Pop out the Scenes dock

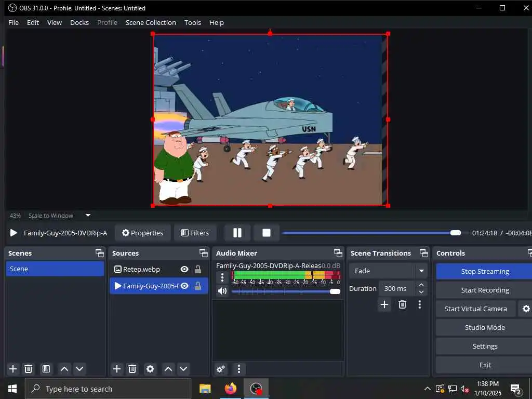pyautogui.click(x=99, y=253)
